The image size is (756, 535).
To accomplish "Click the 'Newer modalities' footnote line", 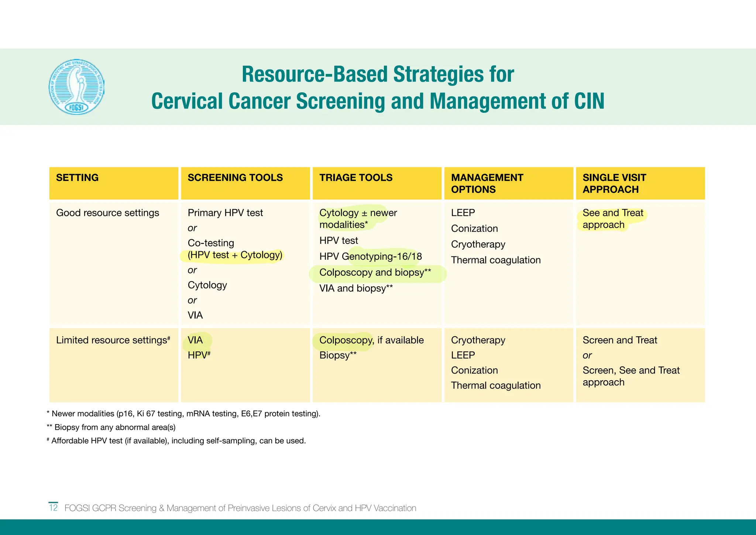I will point(183,414).
